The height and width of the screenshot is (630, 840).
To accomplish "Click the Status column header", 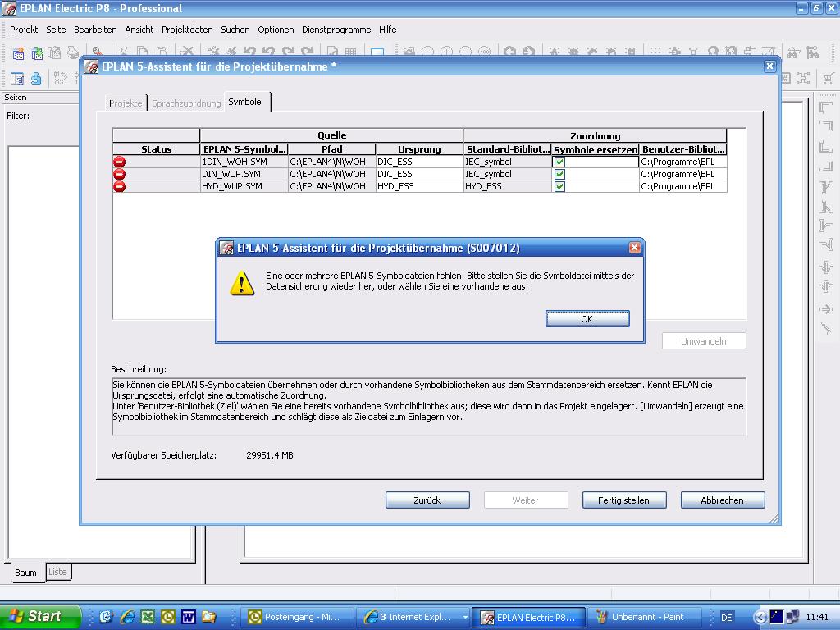I will (156, 149).
